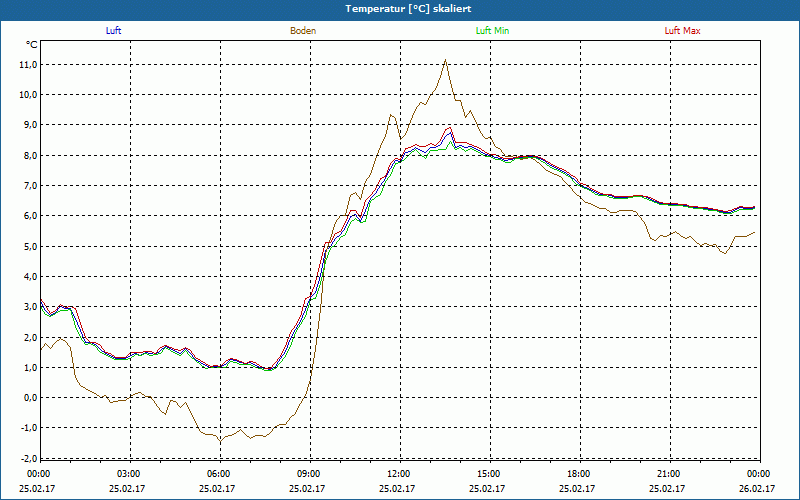This screenshot has height=500, width=800.
Task: Click the 12:00 time axis label
Action: coord(398,474)
